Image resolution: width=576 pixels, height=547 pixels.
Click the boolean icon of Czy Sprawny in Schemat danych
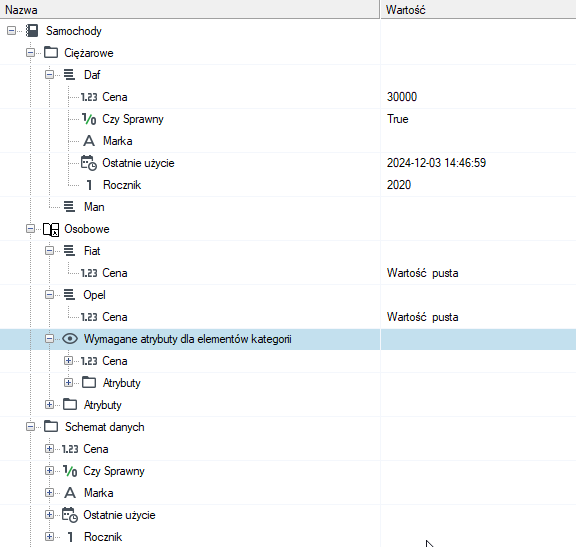70,471
